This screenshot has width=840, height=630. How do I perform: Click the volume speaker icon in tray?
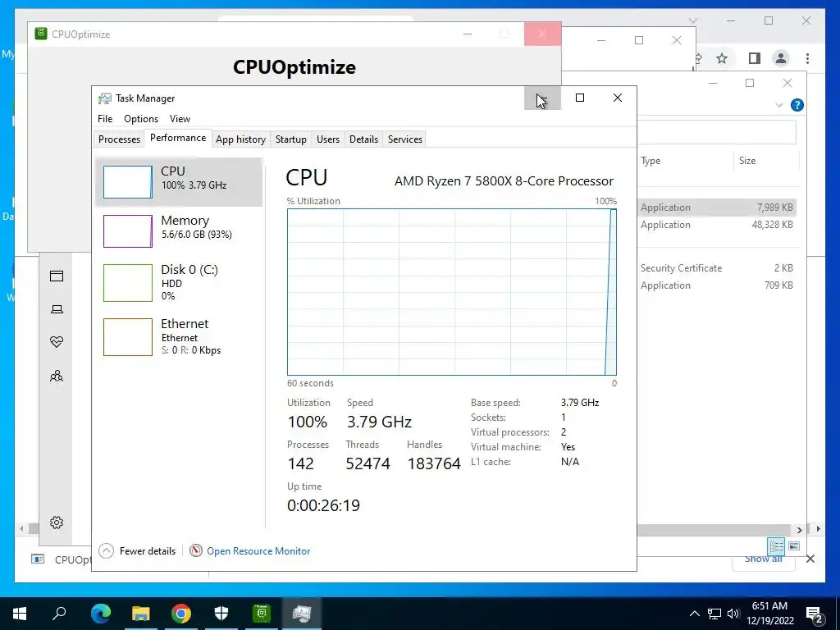733,614
